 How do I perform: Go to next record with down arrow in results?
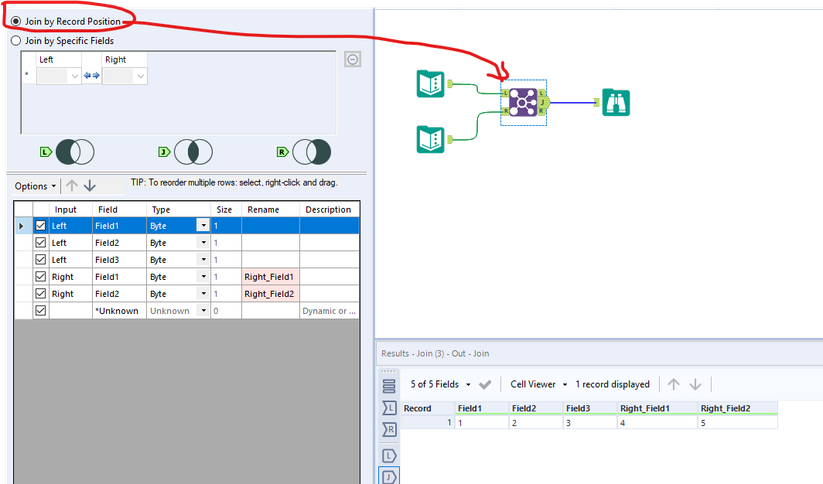695,384
